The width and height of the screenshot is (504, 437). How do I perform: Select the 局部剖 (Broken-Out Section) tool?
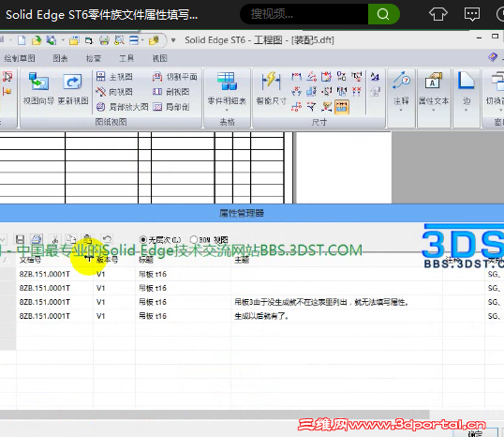[x=171, y=107]
